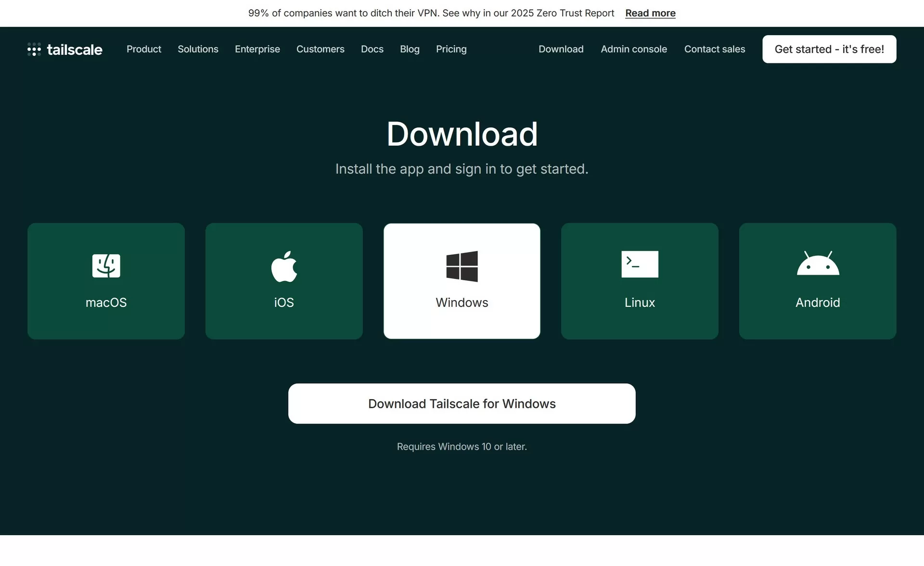Expand the Solutions navigation menu
The image size is (924, 566).
pos(198,49)
